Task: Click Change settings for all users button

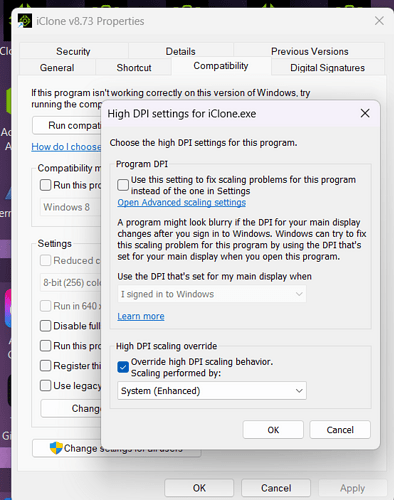Action: tap(117, 448)
